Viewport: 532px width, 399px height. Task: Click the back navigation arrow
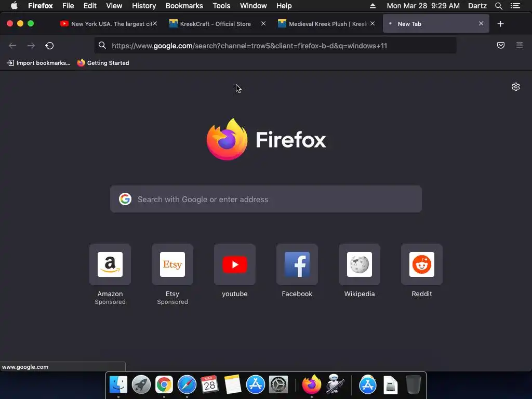coord(12,46)
